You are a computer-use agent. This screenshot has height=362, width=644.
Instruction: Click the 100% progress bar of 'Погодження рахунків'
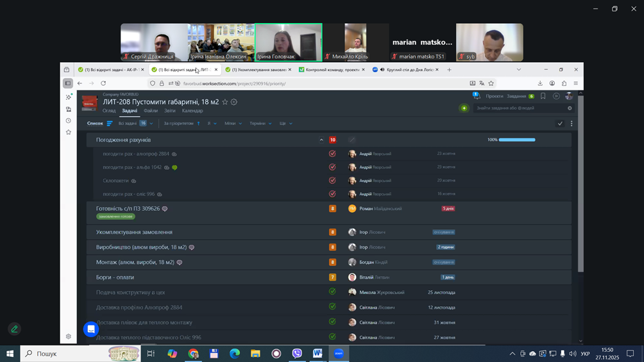pyautogui.click(x=516, y=140)
